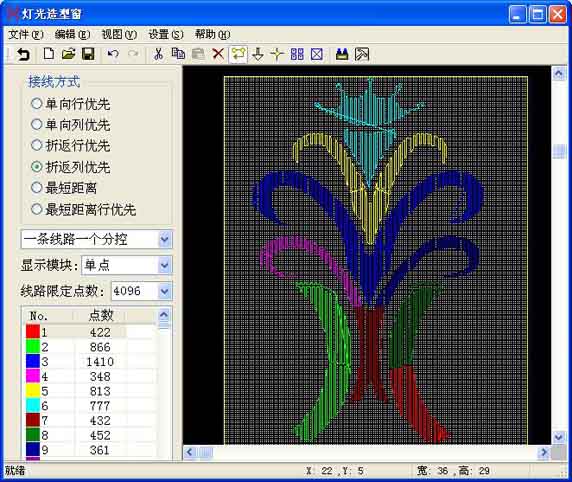Click the scissors cut icon
The width and height of the screenshot is (572, 482).
tap(158, 54)
